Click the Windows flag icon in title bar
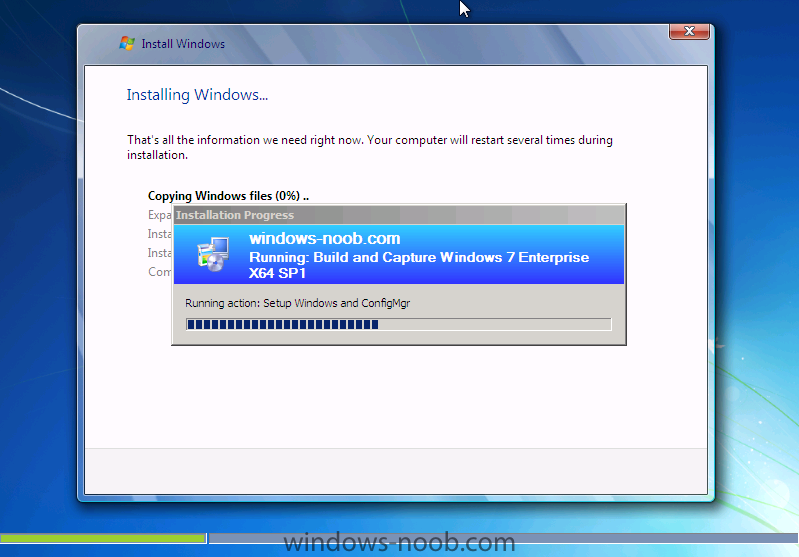The image size is (799, 557). (127, 43)
